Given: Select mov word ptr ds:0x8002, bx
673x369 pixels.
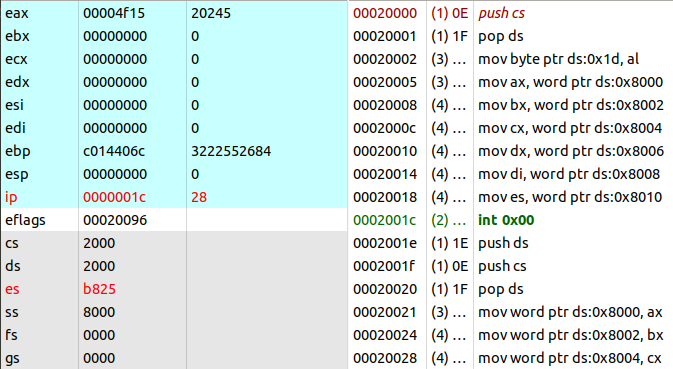Looking at the screenshot, I should click(571, 335).
